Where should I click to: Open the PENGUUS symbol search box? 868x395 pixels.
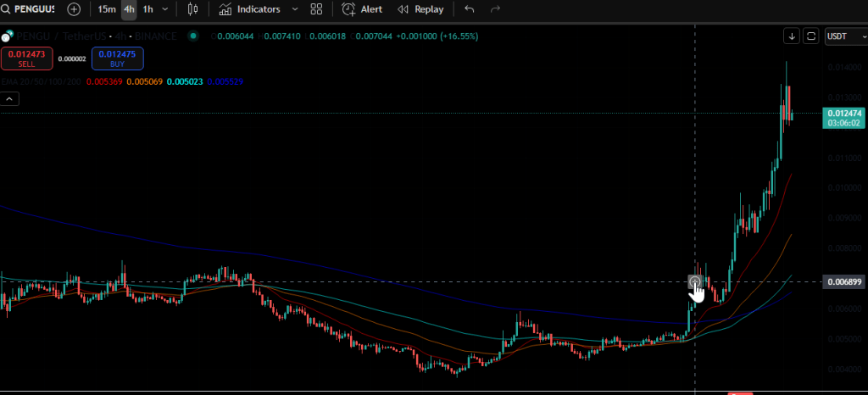[28, 9]
